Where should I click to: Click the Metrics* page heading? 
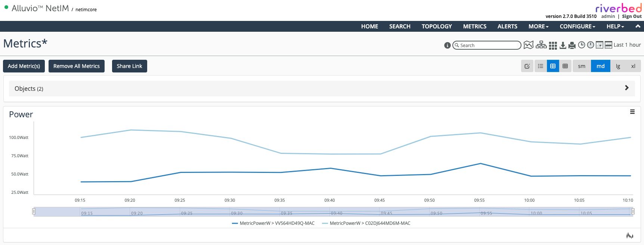click(x=25, y=44)
